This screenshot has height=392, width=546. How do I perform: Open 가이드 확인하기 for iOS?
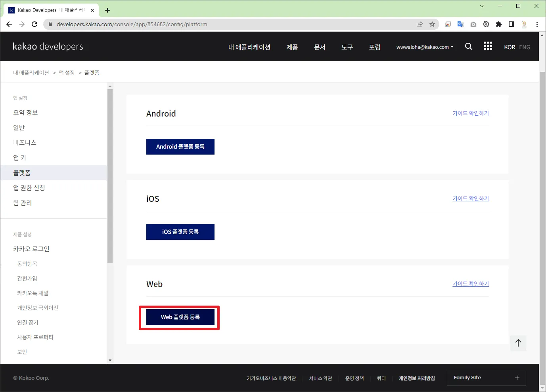[471, 199]
